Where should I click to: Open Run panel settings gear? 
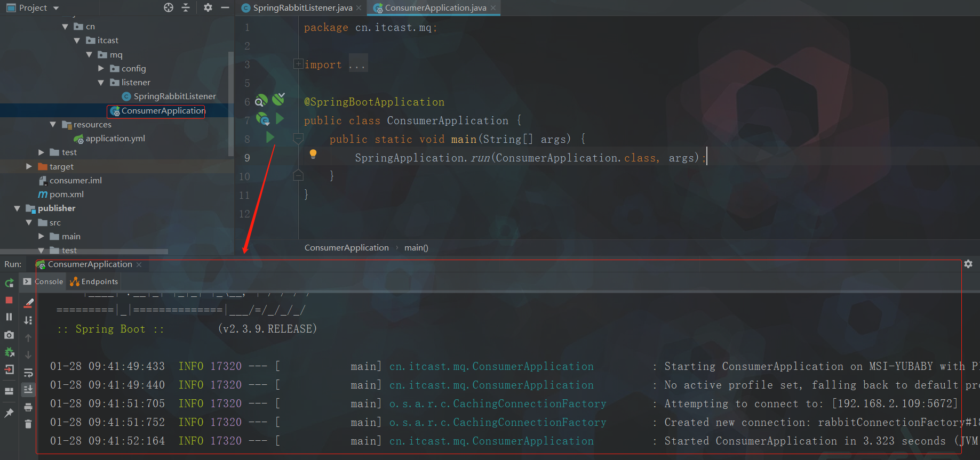click(x=968, y=264)
